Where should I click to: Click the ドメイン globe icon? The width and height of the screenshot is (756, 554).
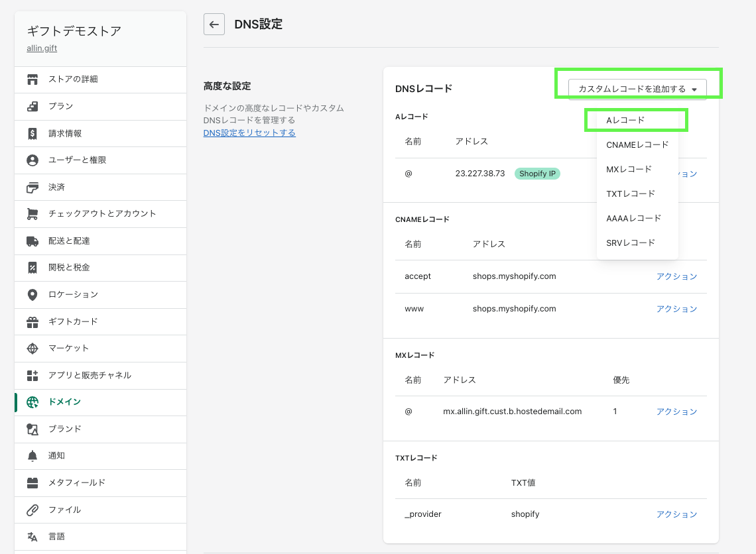point(32,402)
